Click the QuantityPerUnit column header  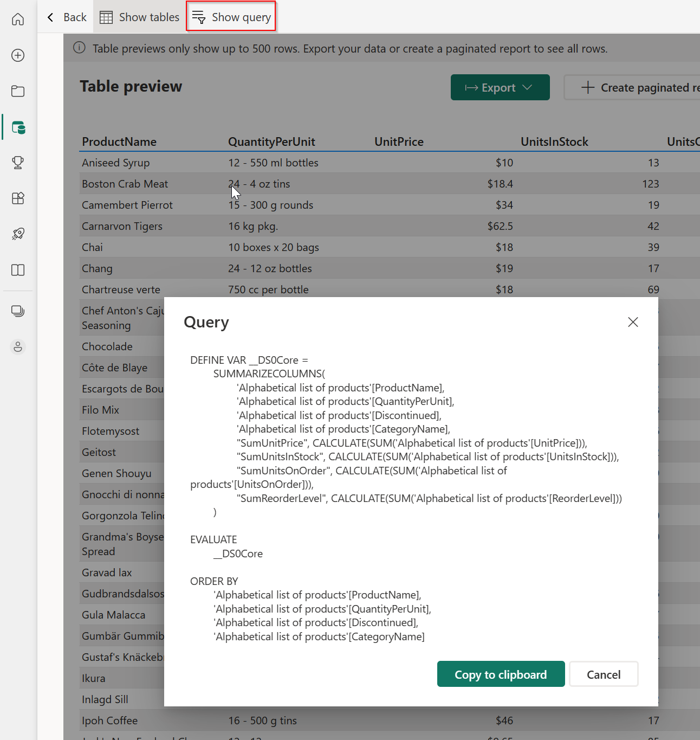(x=271, y=141)
